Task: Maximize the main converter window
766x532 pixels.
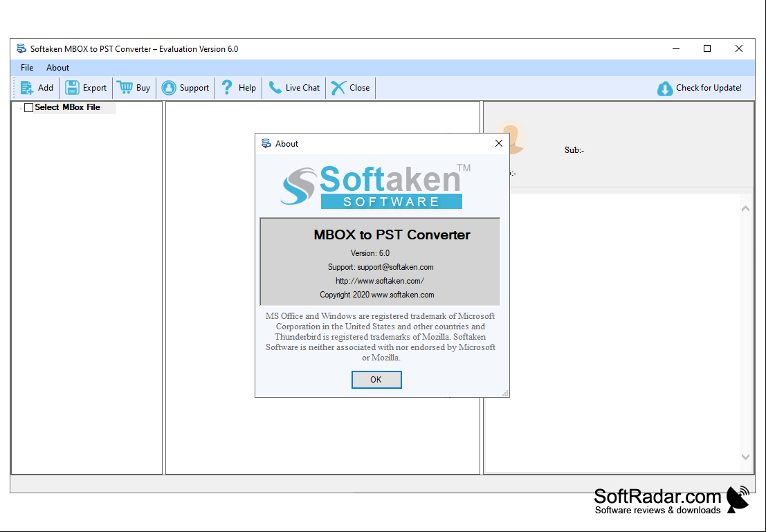Action: tap(707, 49)
